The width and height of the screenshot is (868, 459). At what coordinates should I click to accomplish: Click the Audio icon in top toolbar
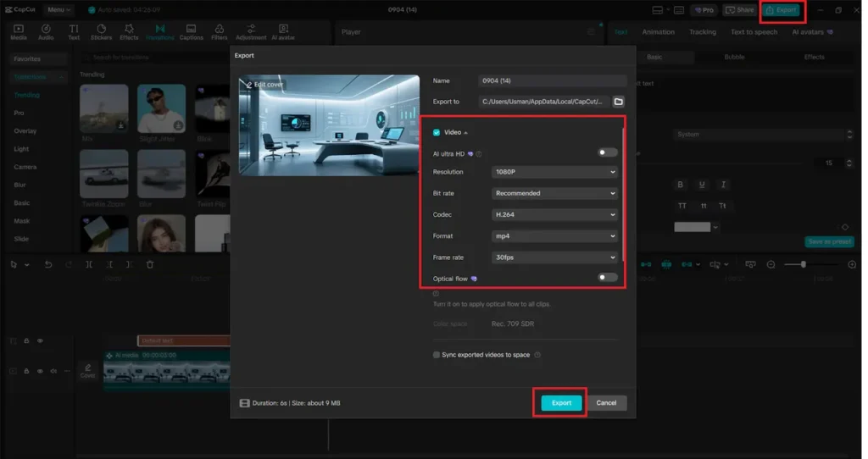point(46,32)
